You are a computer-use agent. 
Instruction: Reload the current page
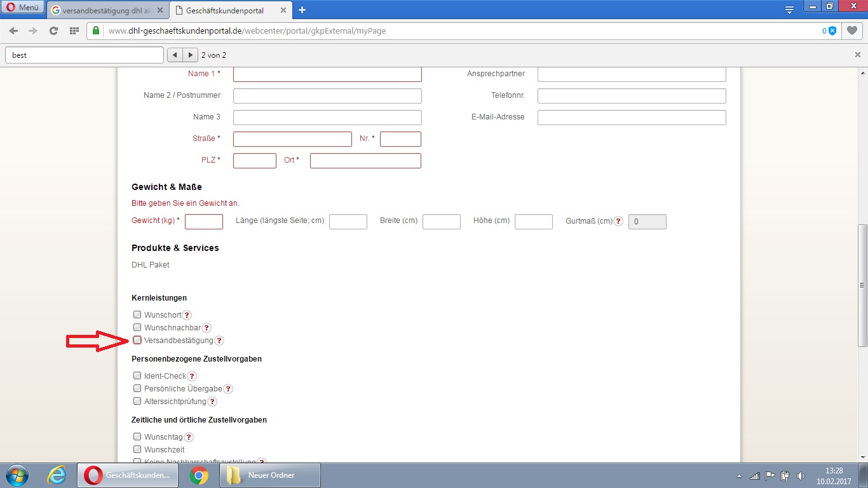click(53, 30)
